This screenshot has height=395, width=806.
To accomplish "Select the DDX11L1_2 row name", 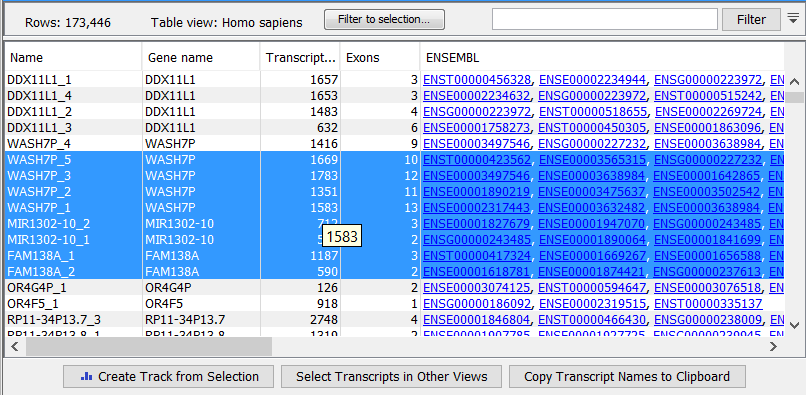I will tap(39, 112).
